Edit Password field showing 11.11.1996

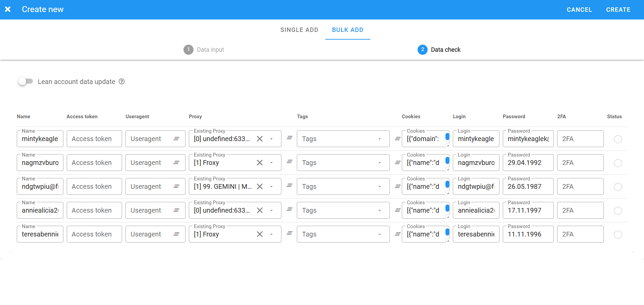point(528,234)
